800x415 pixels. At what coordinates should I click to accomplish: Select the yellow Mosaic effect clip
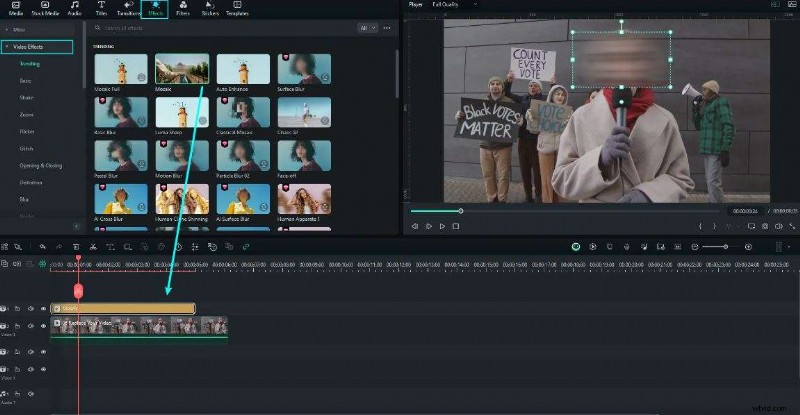coord(122,308)
